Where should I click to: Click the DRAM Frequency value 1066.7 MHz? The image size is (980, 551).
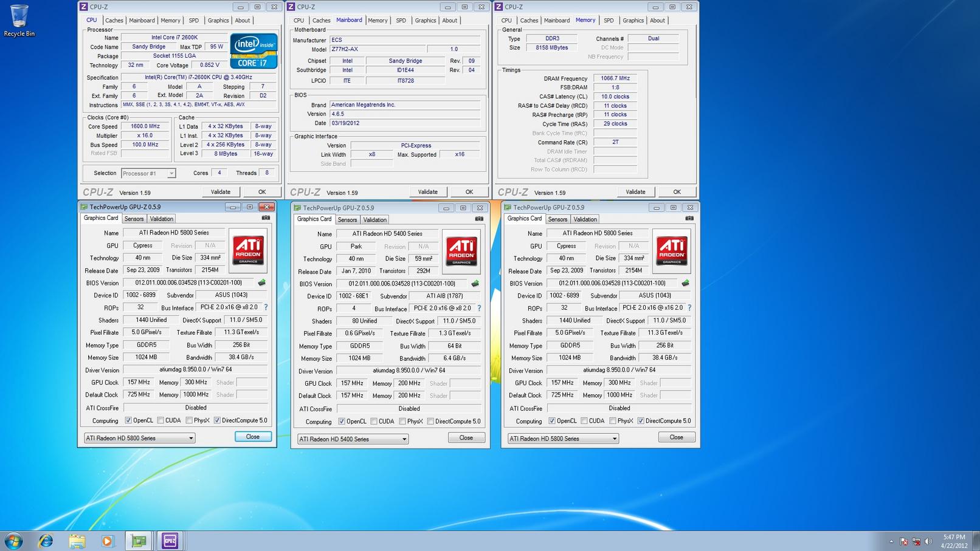(x=615, y=78)
